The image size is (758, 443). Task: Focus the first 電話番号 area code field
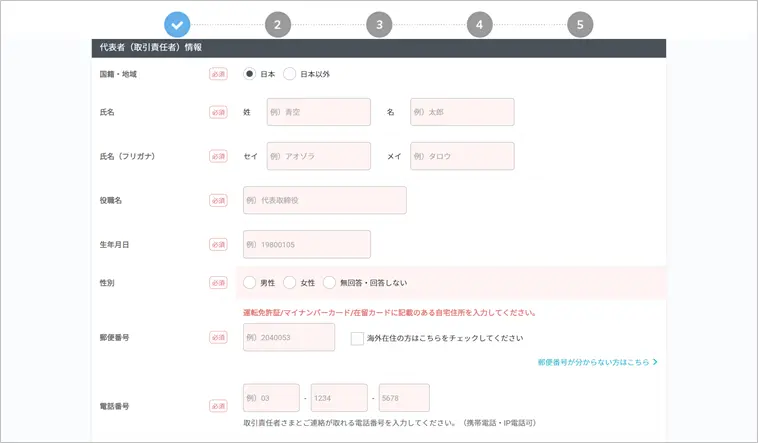tap(272, 398)
